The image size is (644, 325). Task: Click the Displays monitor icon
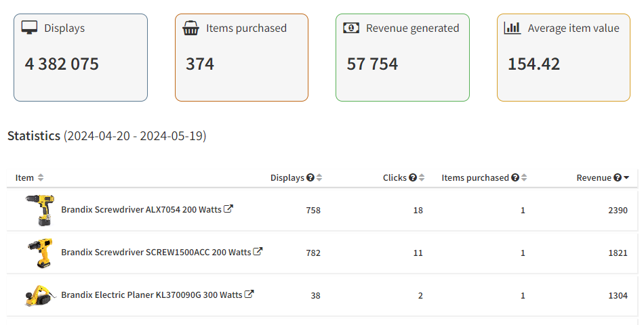pyautogui.click(x=30, y=28)
